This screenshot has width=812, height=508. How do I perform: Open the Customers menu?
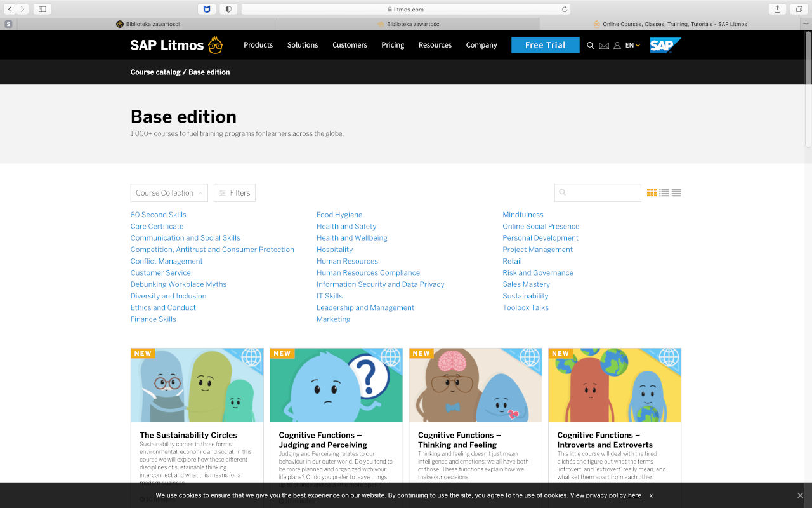tap(350, 45)
